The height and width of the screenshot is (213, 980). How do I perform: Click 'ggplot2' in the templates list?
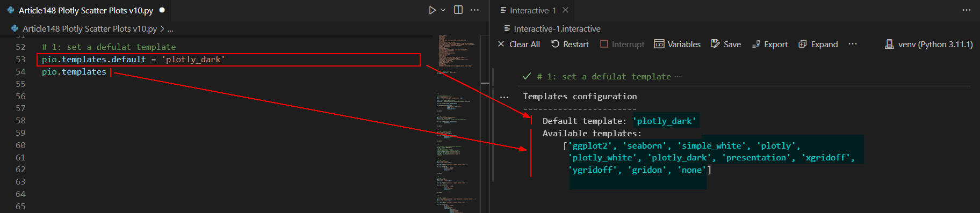pyautogui.click(x=590, y=146)
